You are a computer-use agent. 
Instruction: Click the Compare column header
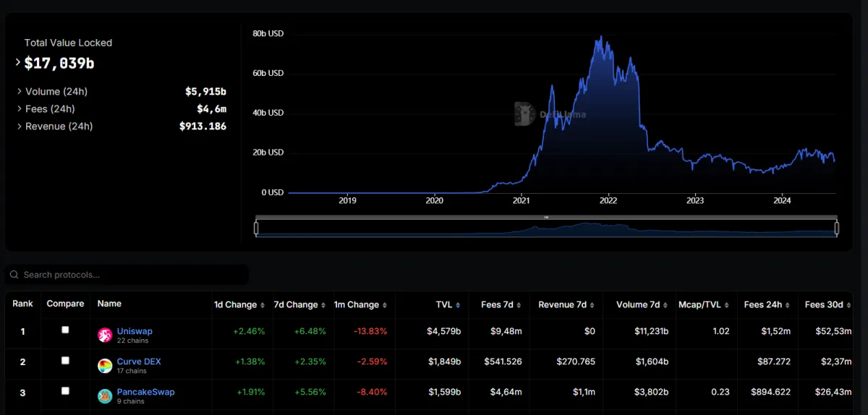tap(65, 304)
